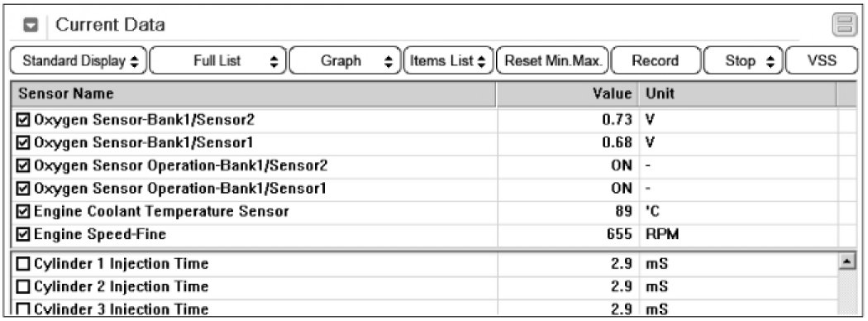The height and width of the screenshot is (321, 868).
Task: Collapse the Current Data panel arrow icon
Action: click(32, 26)
